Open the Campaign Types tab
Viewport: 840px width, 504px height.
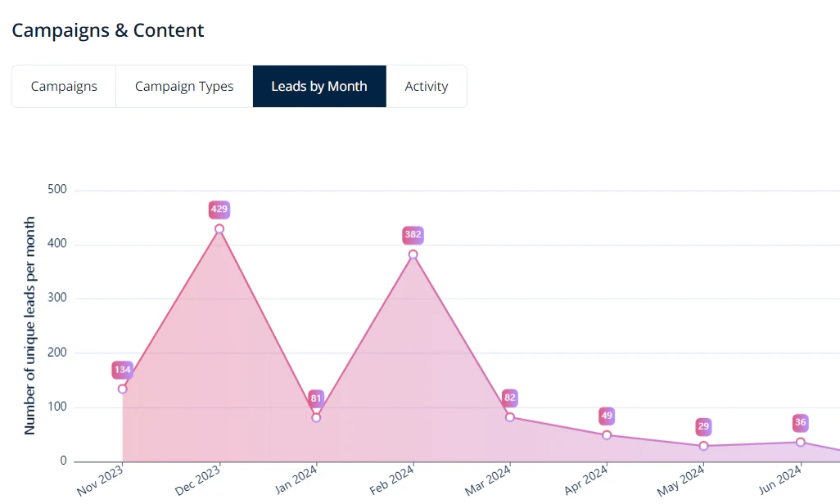tap(184, 86)
